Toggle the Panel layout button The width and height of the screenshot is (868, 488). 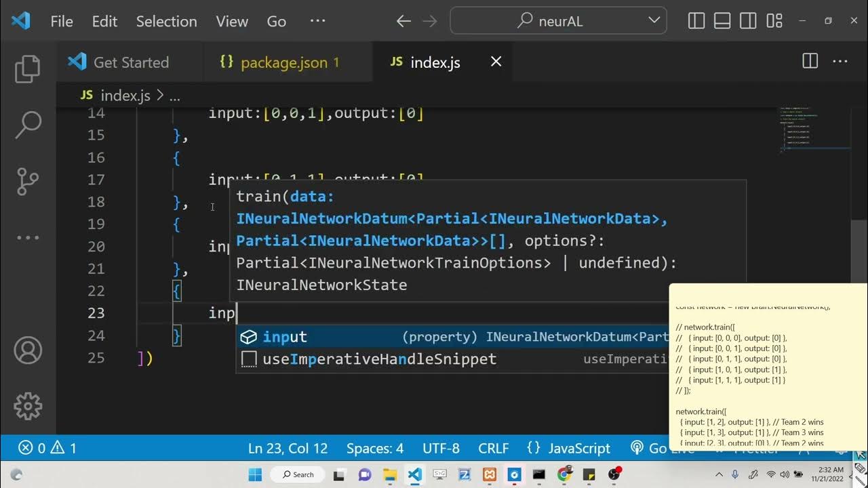click(x=722, y=21)
